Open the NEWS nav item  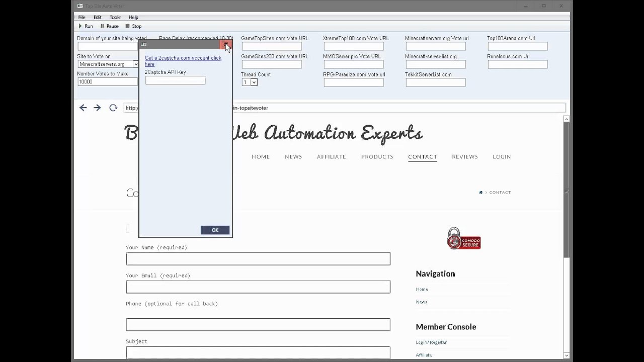(293, 157)
